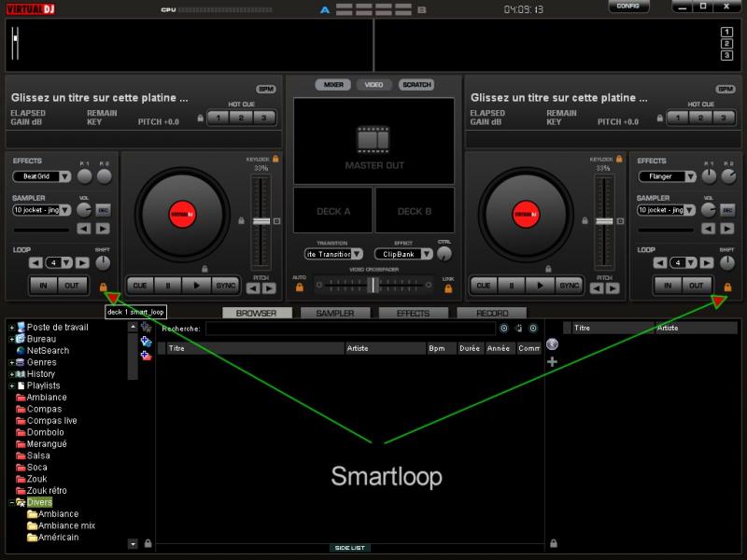This screenshot has width=747, height=560.
Task: Select the MIXER panel tab
Action: tap(333, 85)
